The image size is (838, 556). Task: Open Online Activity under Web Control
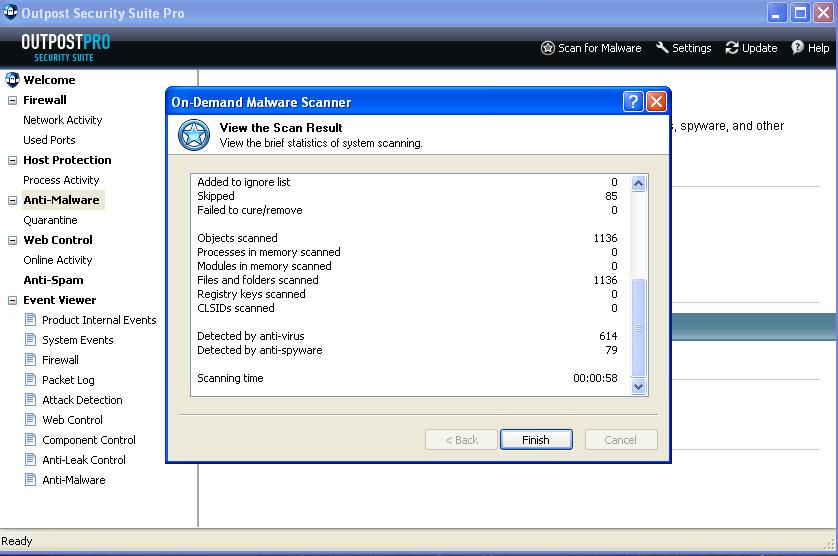pyautogui.click(x=58, y=260)
